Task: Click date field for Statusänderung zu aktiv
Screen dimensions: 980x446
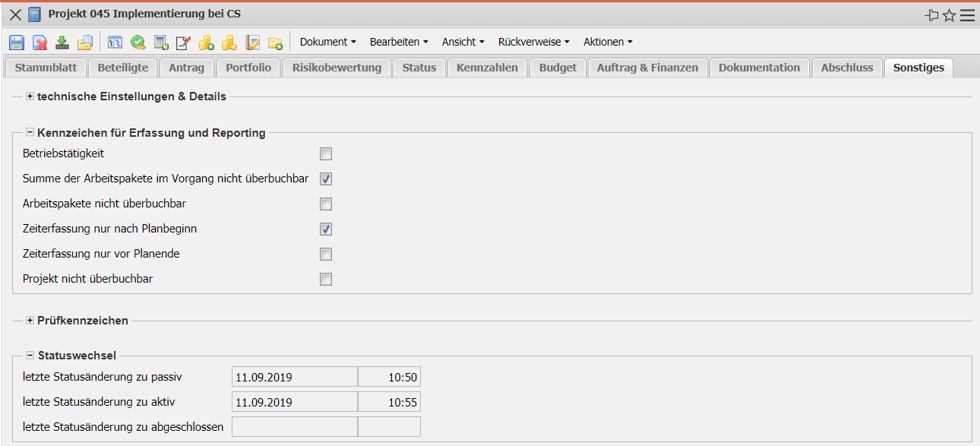Action: point(295,402)
